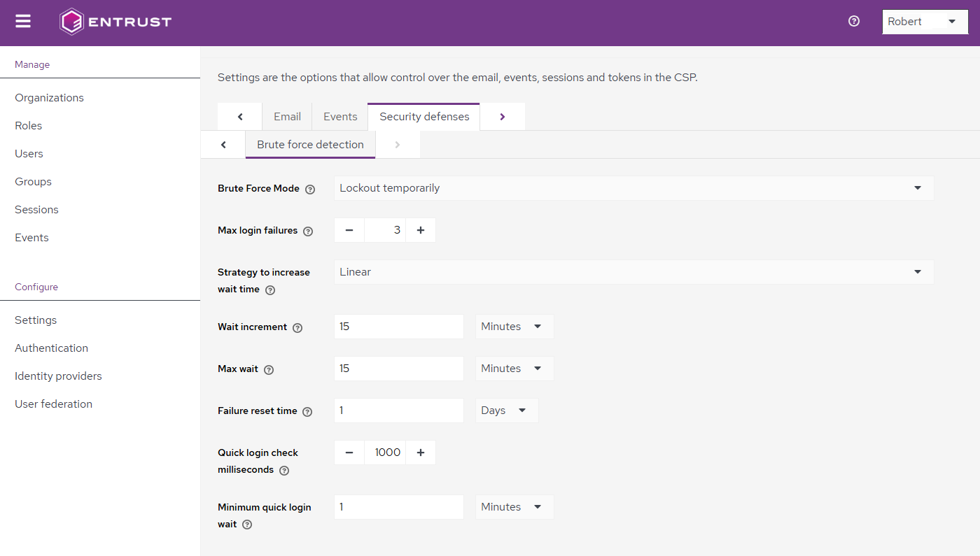Click help icon beside Brute Force Mode

[x=310, y=190]
